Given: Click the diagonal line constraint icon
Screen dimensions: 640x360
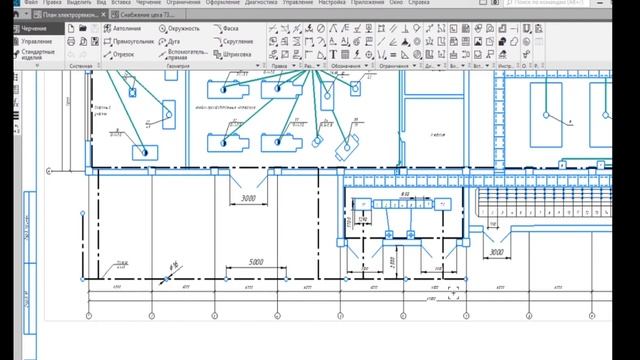Looking at the screenshot, I should pos(381,41).
